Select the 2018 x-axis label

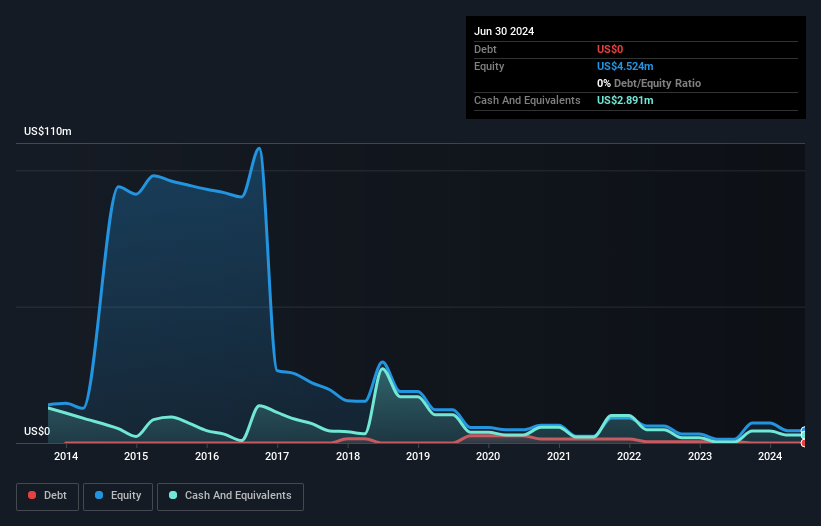pyautogui.click(x=348, y=456)
